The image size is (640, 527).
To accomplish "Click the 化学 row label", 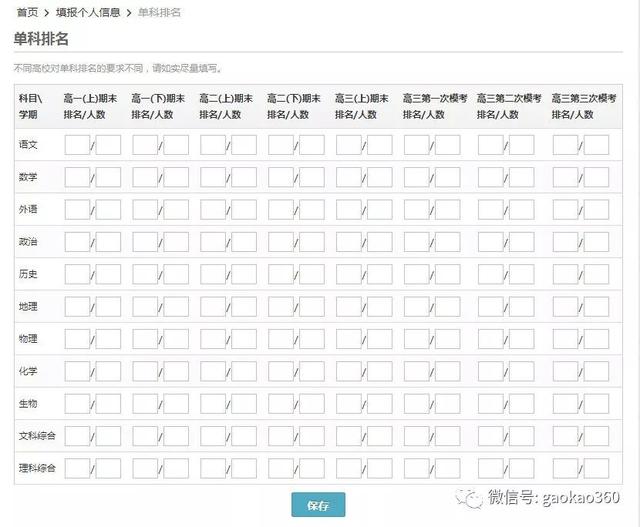I will [x=28, y=371].
